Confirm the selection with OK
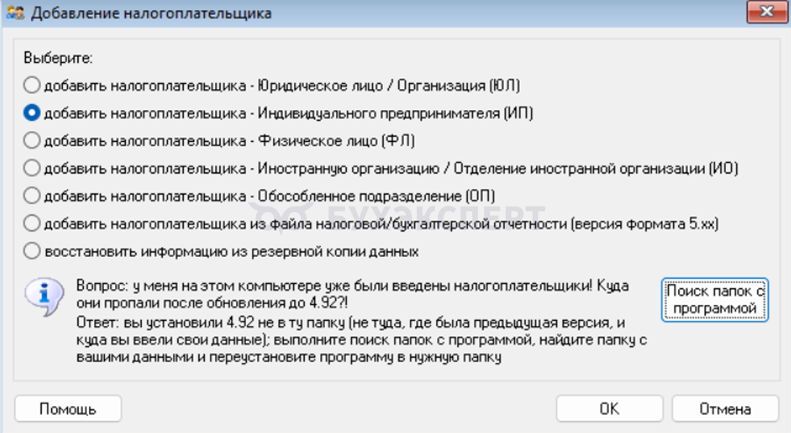The height and width of the screenshot is (433, 791). pyautogui.click(x=609, y=409)
